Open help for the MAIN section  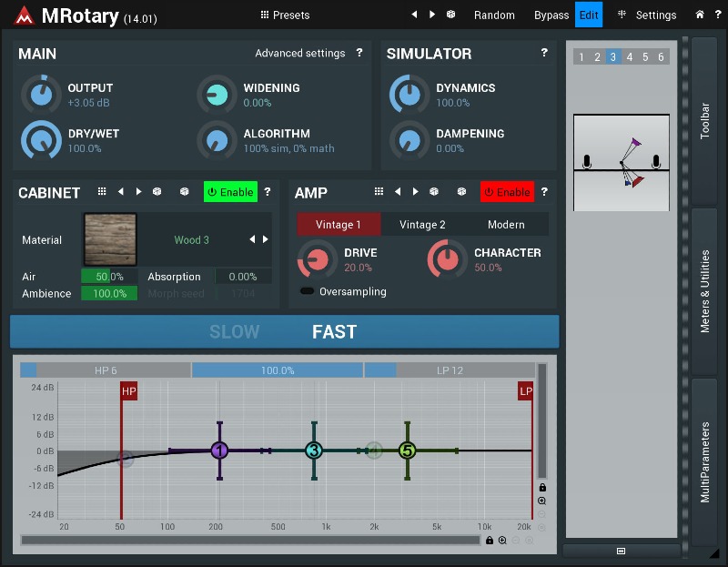359,53
